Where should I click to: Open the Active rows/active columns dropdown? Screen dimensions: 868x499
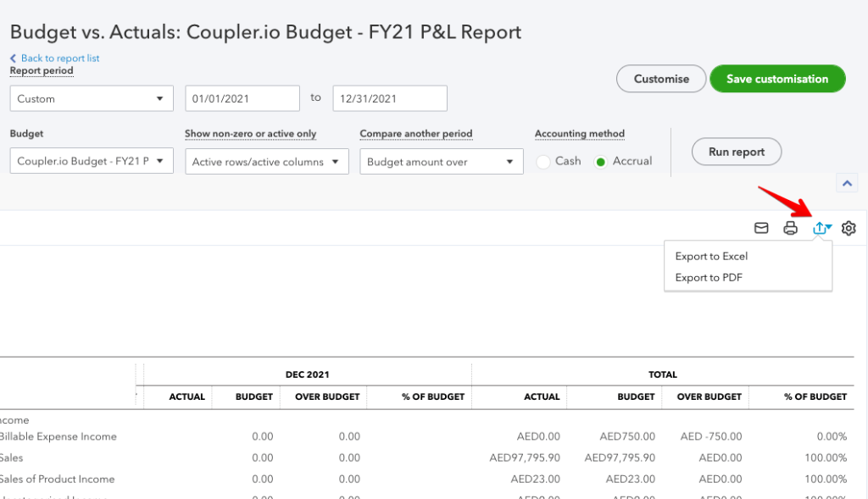[266, 160]
